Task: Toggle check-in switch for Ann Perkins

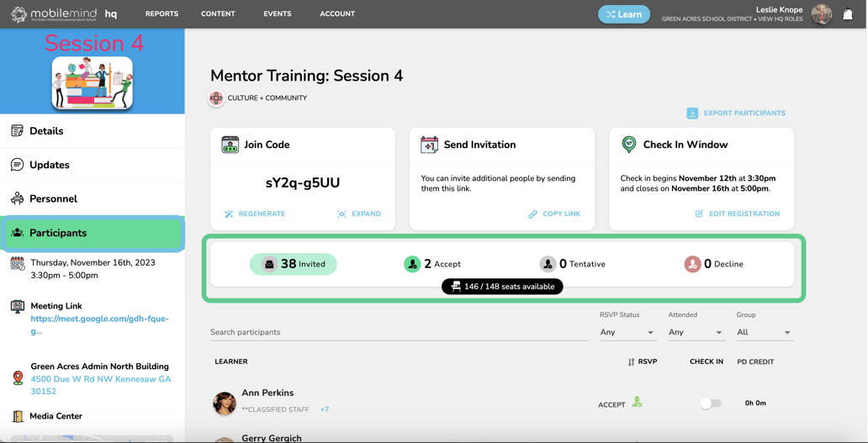Action: click(710, 403)
